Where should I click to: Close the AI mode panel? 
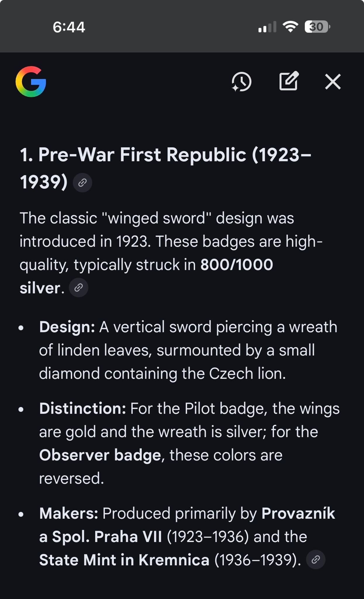pyautogui.click(x=333, y=82)
